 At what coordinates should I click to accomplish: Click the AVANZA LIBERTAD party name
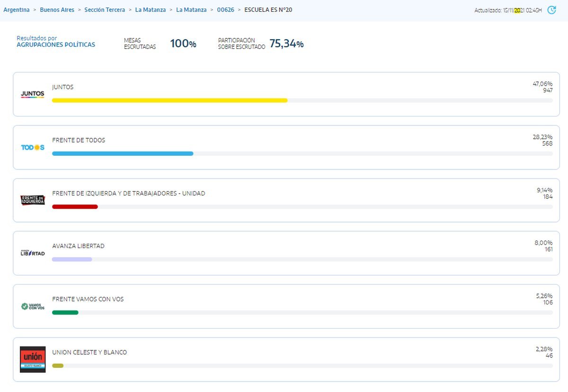point(78,246)
